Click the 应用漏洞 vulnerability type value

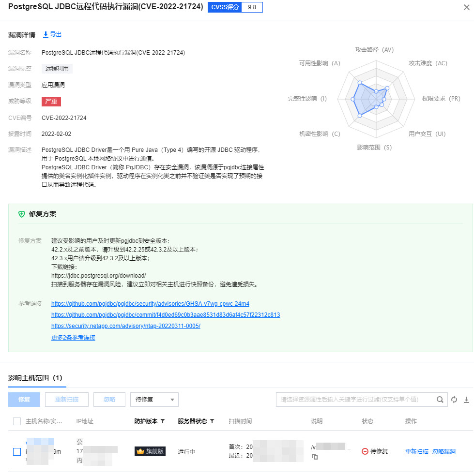(x=53, y=85)
